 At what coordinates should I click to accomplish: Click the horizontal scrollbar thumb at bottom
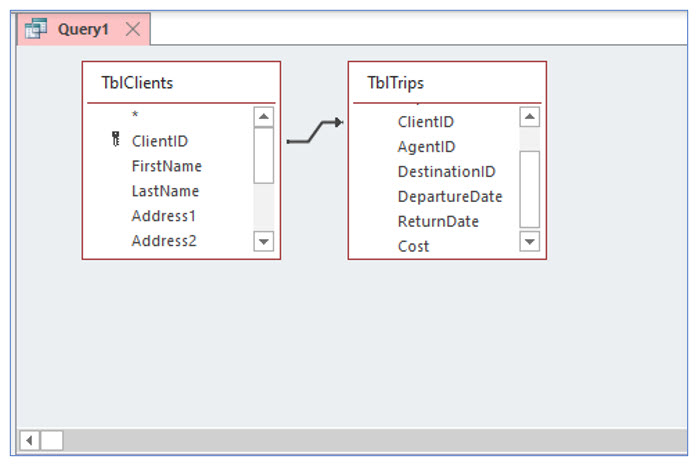tap(51, 441)
